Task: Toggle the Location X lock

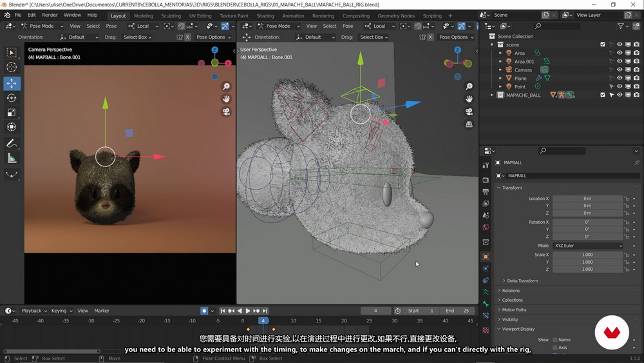Action: [627, 199]
